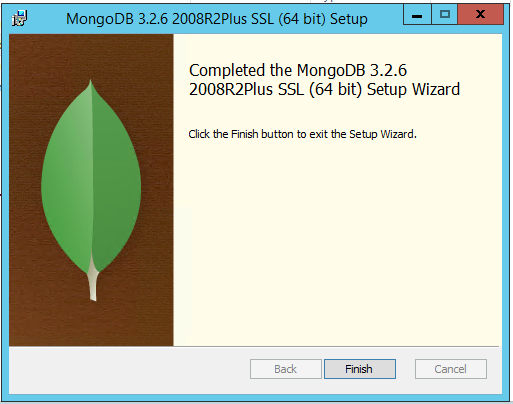
Task: Click the greyed-out Back button
Action: pos(286,369)
